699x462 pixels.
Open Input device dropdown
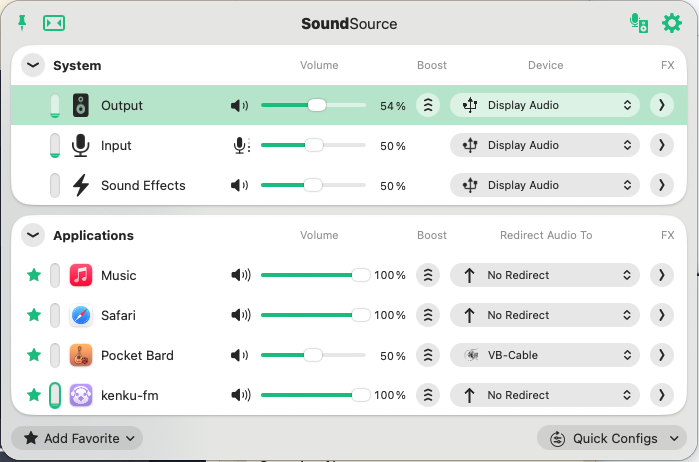(545, 145)
